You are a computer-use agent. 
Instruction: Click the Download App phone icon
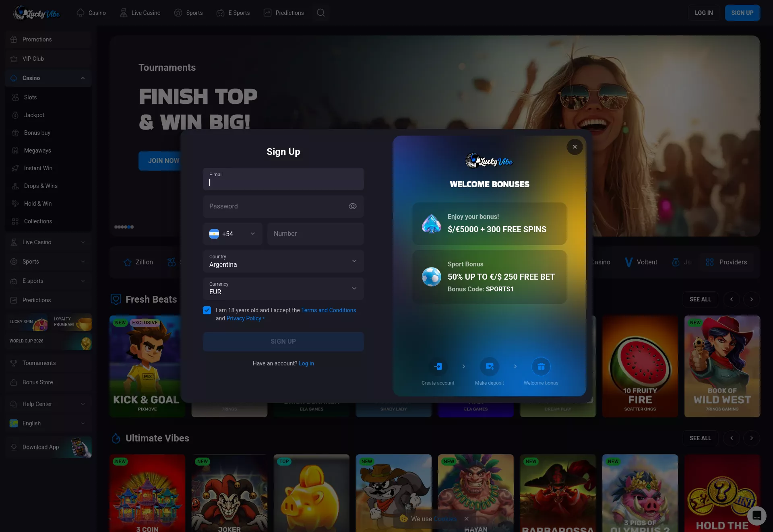click(x=81, y=447)
